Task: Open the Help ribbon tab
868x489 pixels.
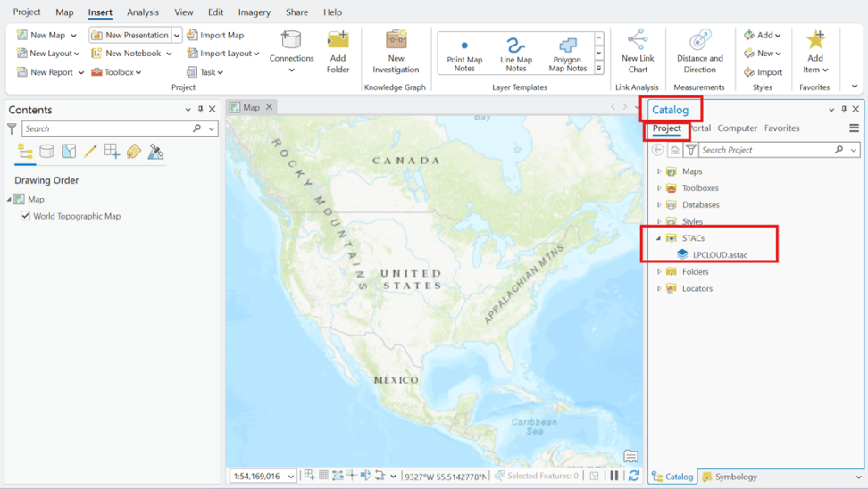Action: pos(332,12)
